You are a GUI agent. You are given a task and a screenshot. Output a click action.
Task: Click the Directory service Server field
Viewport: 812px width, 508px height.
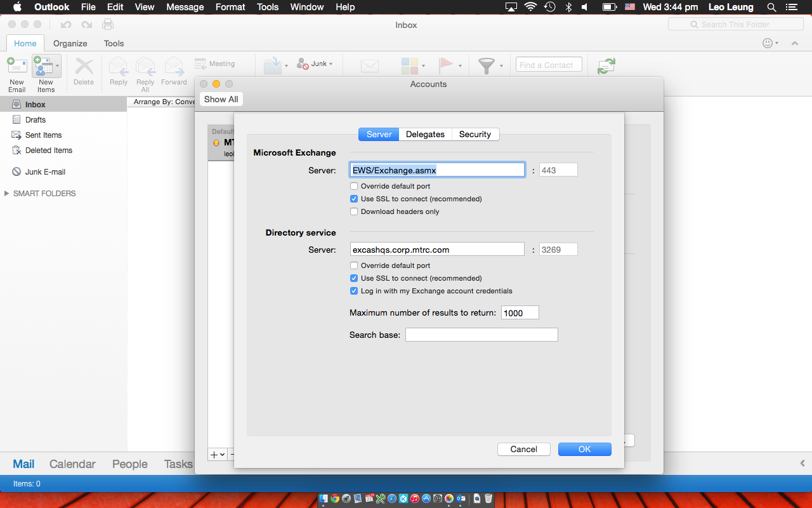point(438,250)
